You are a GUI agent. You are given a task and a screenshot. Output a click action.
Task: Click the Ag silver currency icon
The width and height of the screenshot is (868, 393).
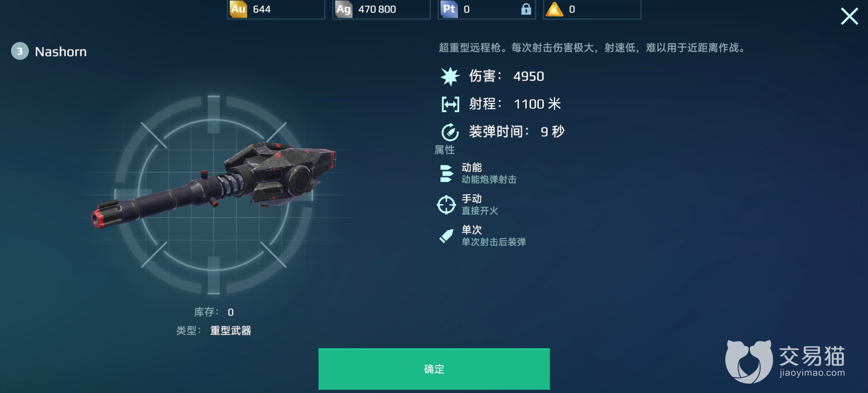pos(344,9)
